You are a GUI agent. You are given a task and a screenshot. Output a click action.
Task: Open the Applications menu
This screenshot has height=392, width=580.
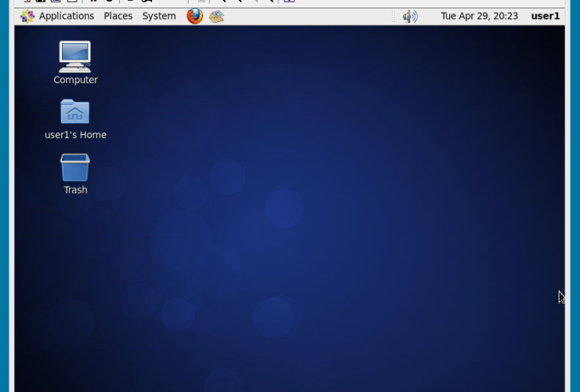click(66, 16)
